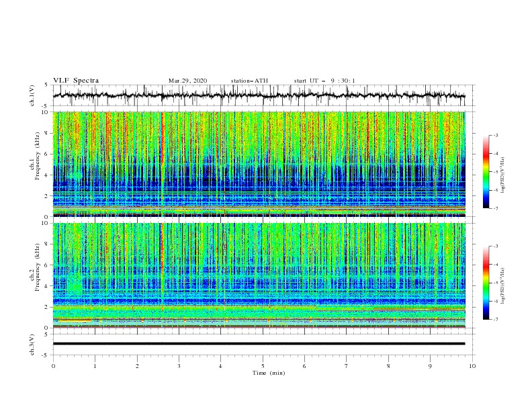Click the "Time (min)" axis label

pos(269,373)
